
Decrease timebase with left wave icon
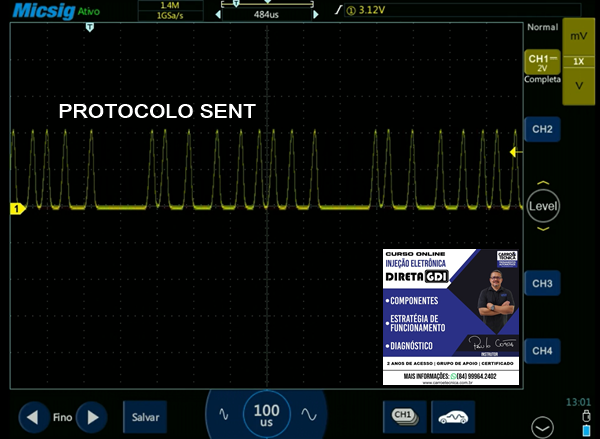point(223,414)
